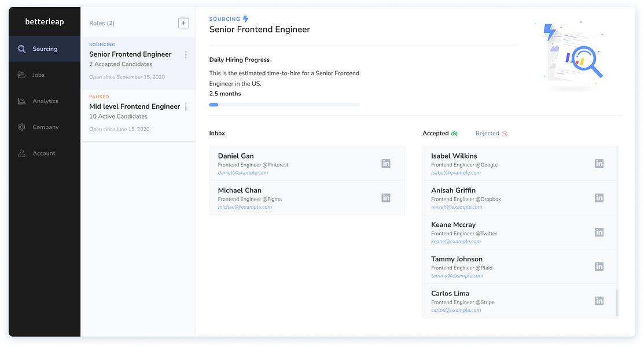Open Keane Mccray's LinkedIn profile icon
The height and width of the screenshot is (347, 644).
[599, 232]
